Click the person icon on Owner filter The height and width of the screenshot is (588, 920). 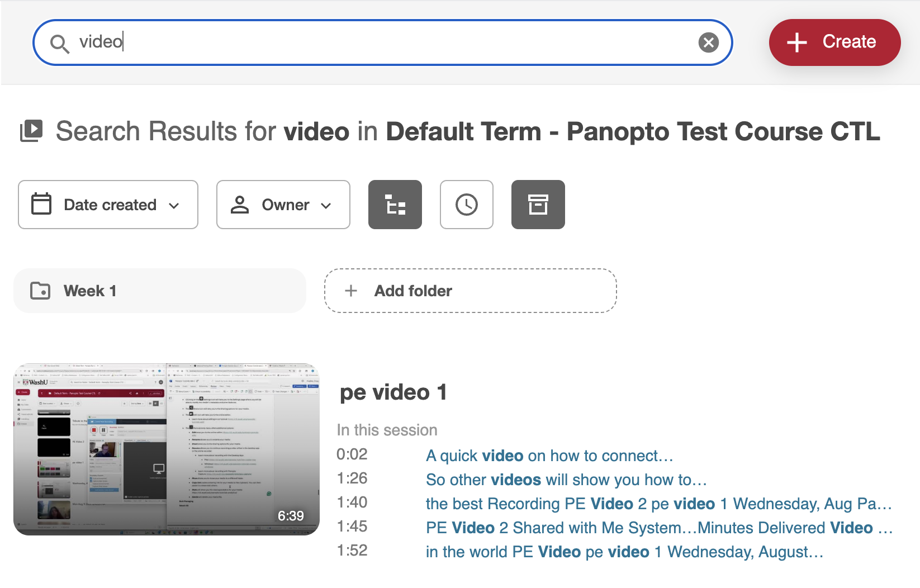pos(240,205)
